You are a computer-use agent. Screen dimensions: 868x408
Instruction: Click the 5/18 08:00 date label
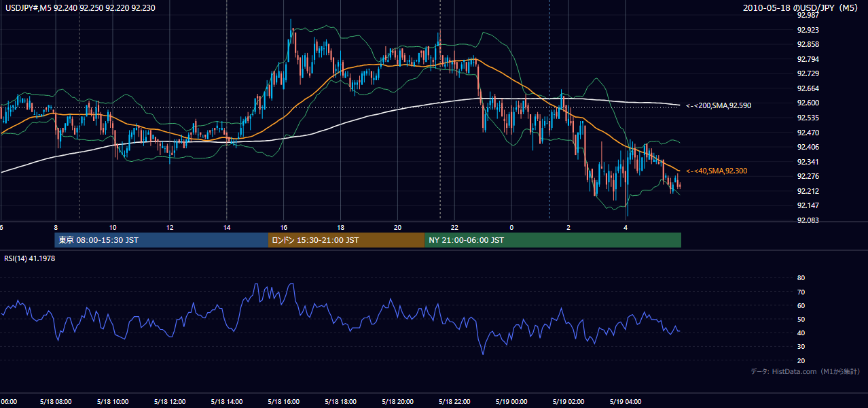56,401
